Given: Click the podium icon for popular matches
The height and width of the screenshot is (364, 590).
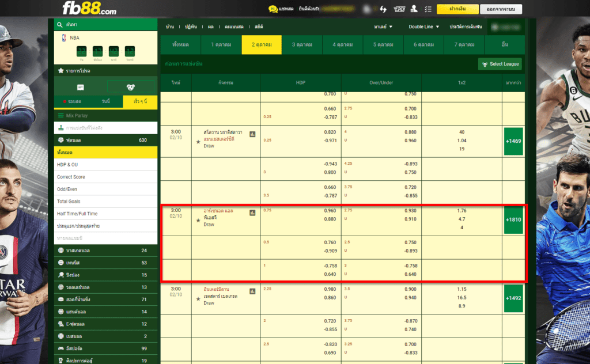Looking at the screenshot, I should pyautogui.click(x=60, y=128).
